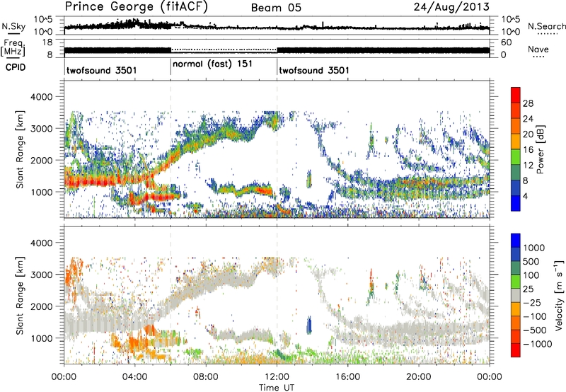
Task: Click the 'N.Search' legend label
Action: [x=546, y=26]
